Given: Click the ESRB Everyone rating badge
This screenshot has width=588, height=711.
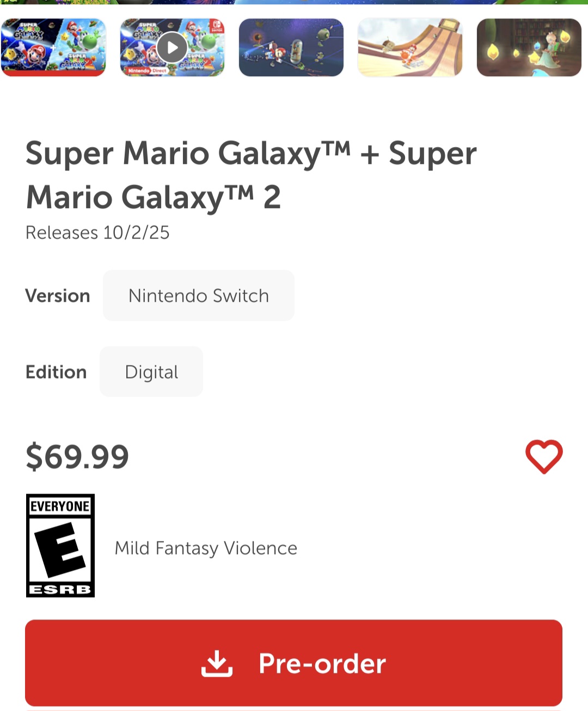Looking at the screenshot, I should 60,545.
